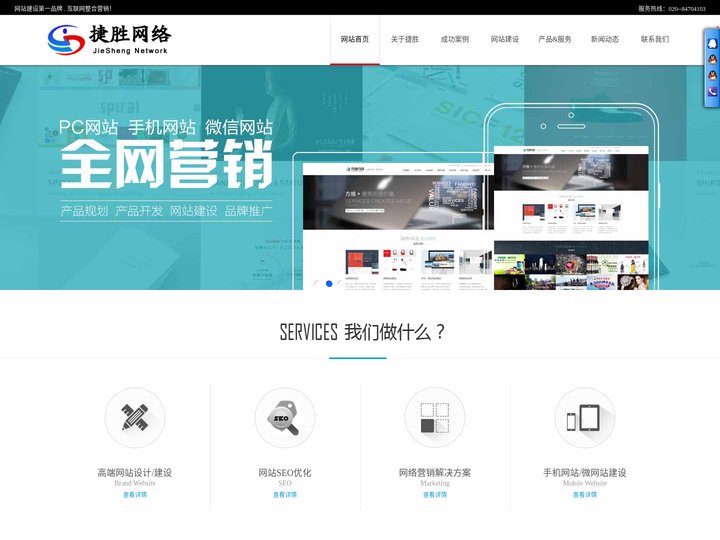Select the carousel dot right of blue
Viewport: 720px width, 540px height.
coord(341,284)
